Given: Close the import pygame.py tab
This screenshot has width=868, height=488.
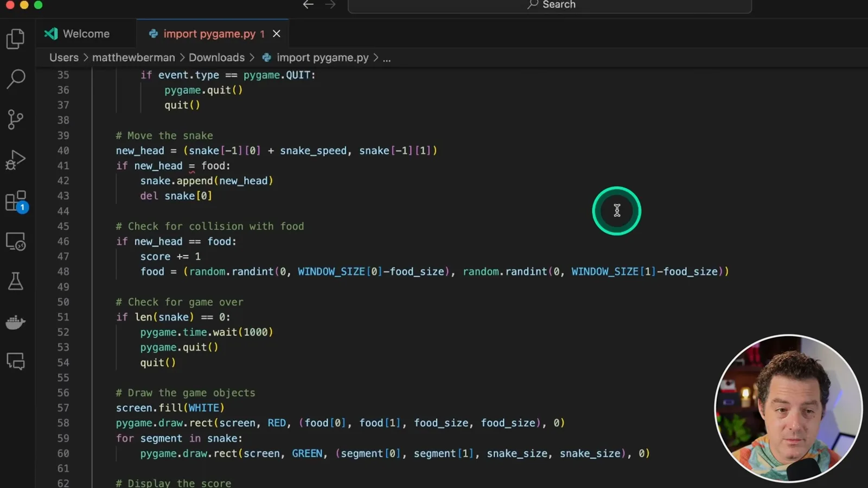Looking at the screenshot, I should [x=277, y=34].
